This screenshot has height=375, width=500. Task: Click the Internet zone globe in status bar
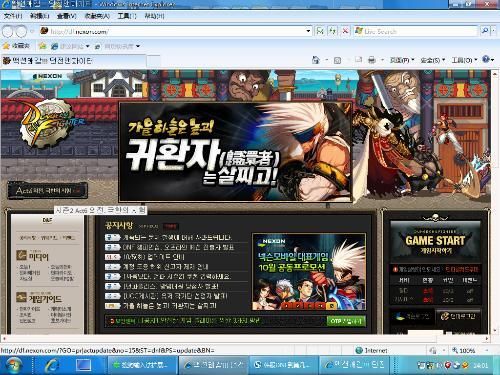pos(359,350)
